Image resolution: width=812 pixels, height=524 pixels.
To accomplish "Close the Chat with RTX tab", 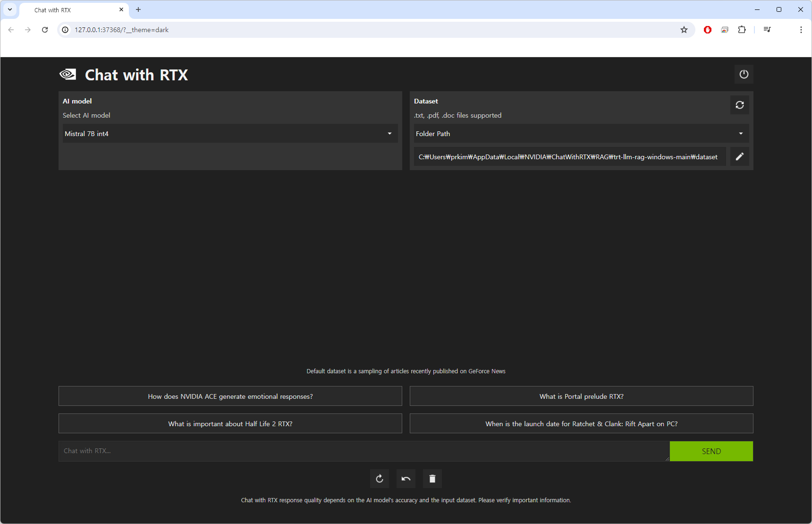I will [x=121, y=9].
